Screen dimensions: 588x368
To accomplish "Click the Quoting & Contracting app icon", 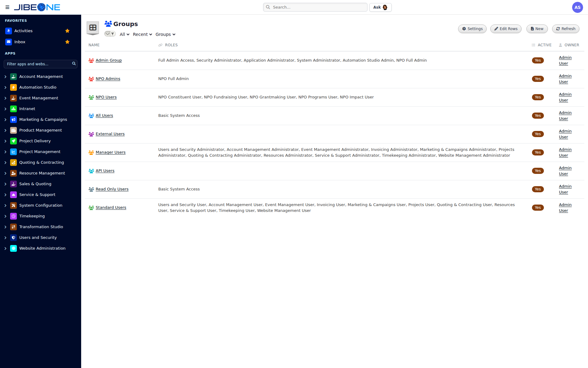I will pos(13,163).
